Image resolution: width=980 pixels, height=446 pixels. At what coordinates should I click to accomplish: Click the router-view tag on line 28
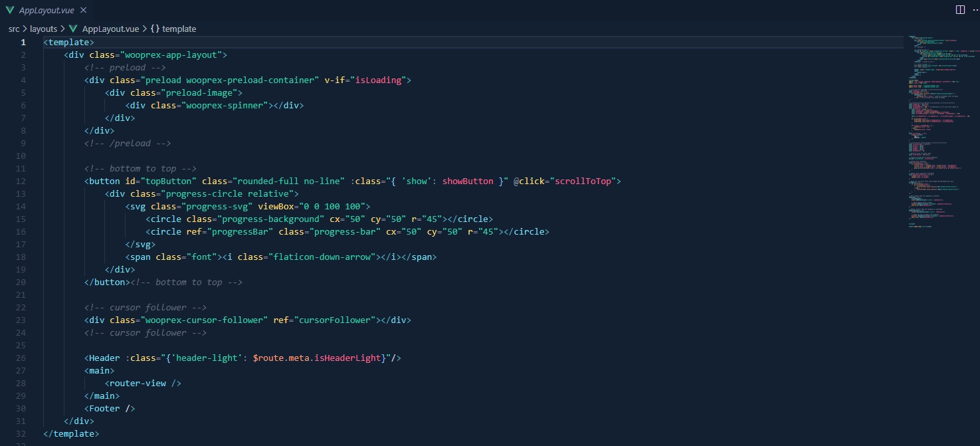(x=138, y=383)
